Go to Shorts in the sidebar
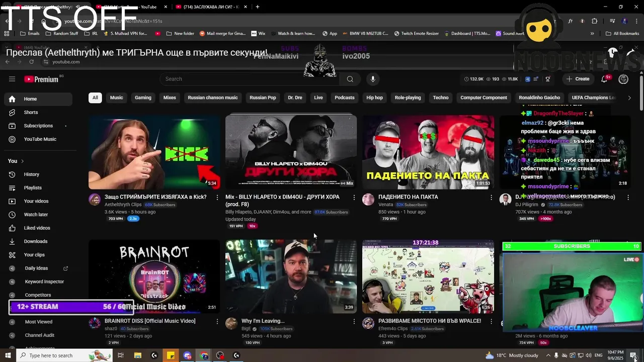Viewport: 644px width, 362px height. coord(38,112)
